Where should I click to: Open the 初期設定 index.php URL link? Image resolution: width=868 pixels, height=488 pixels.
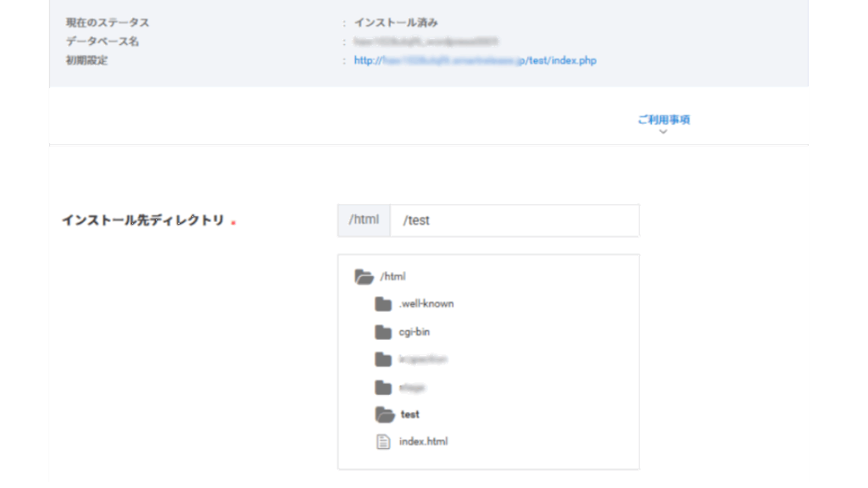(x=475, y=61)
